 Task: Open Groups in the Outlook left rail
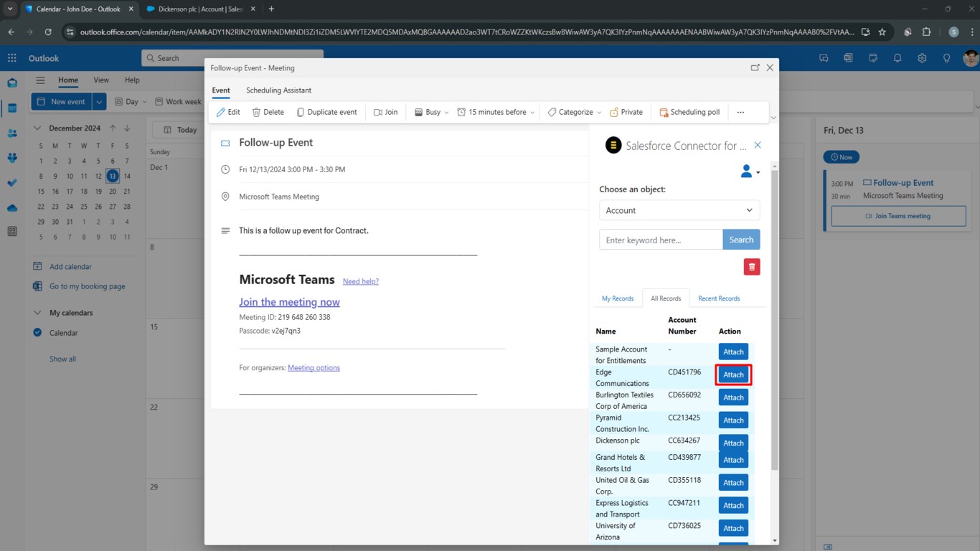pos(12,158)
